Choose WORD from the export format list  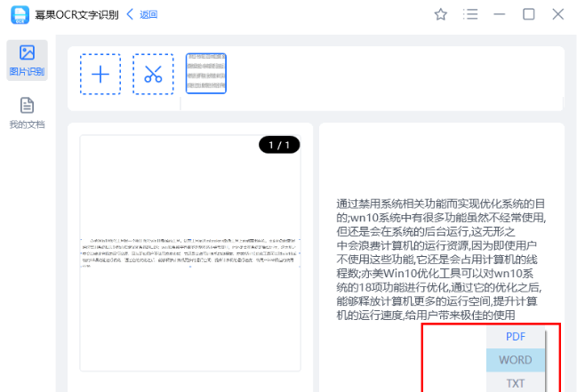tap(516, 360)
